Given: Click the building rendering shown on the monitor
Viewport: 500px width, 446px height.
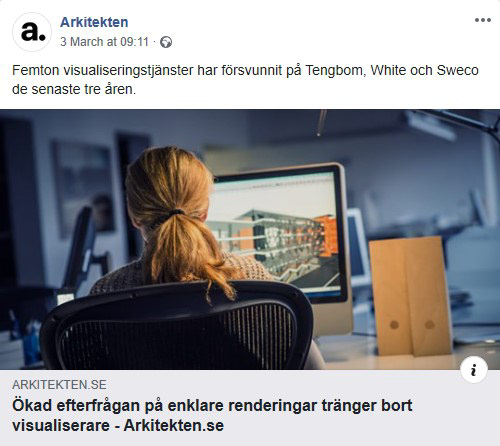Looking at the screenshot, I should [x=278, y=242].
